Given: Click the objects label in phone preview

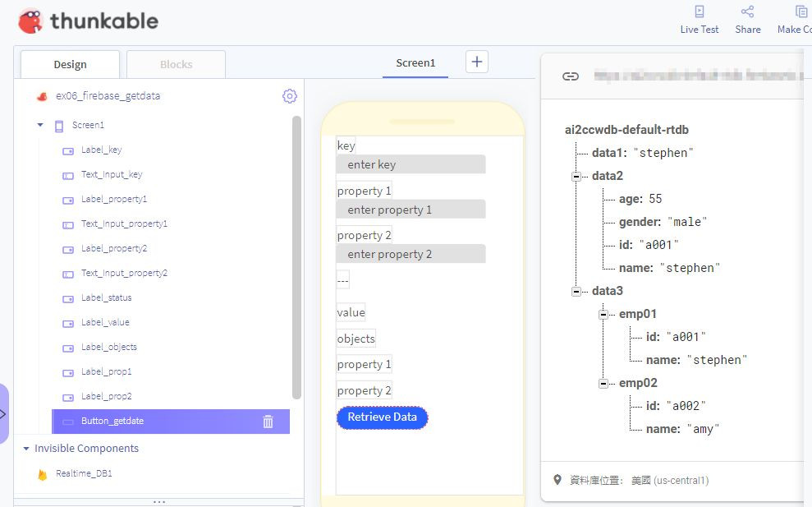Looking at the screenshot, I should pyautogui.click(x=356, y=339).
